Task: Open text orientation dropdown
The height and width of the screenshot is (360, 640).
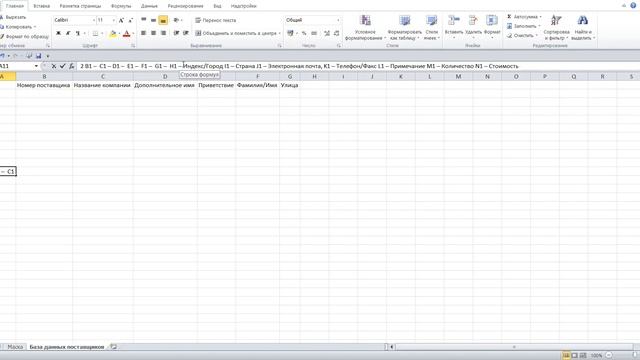Action: [182, 20]
